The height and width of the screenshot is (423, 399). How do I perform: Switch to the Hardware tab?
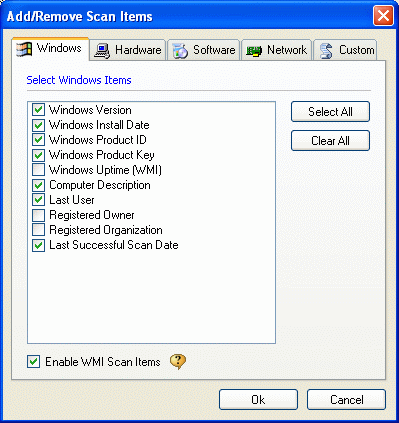pyautogui.click(x=128, y=50)
